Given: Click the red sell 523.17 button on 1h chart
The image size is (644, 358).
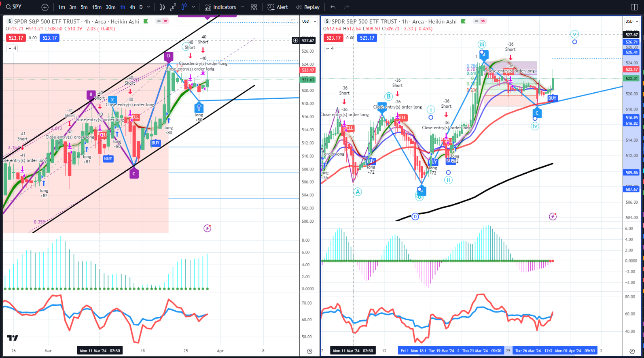Looking at the screenshot, I should coord(333,38).
